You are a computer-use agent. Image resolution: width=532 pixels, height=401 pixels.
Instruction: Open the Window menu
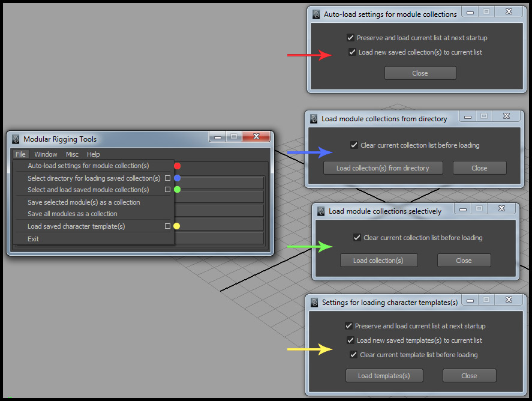46,154
